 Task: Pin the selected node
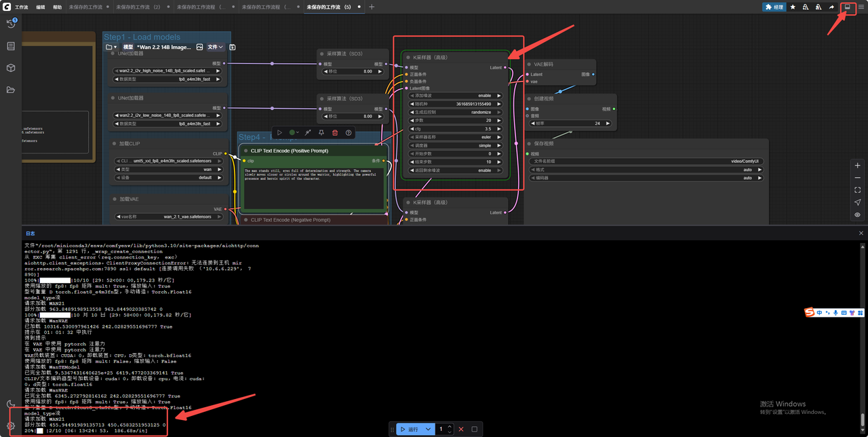click(321, 133)
